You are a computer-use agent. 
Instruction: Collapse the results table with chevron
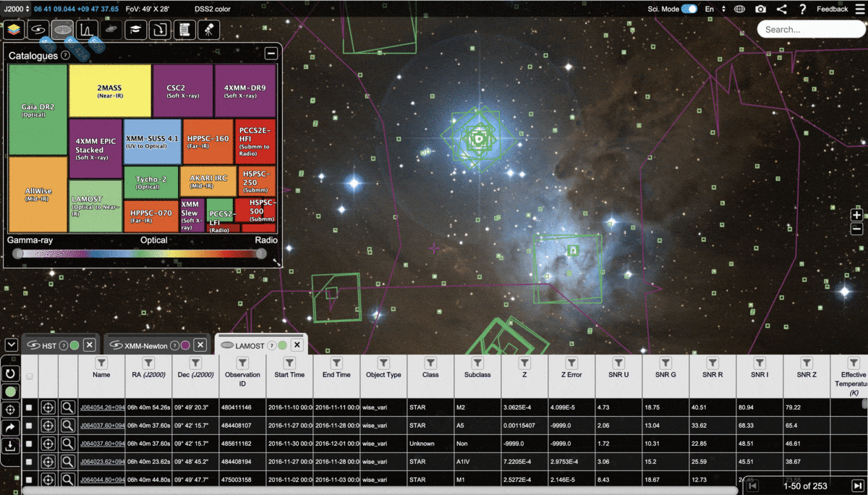point(11,344)
